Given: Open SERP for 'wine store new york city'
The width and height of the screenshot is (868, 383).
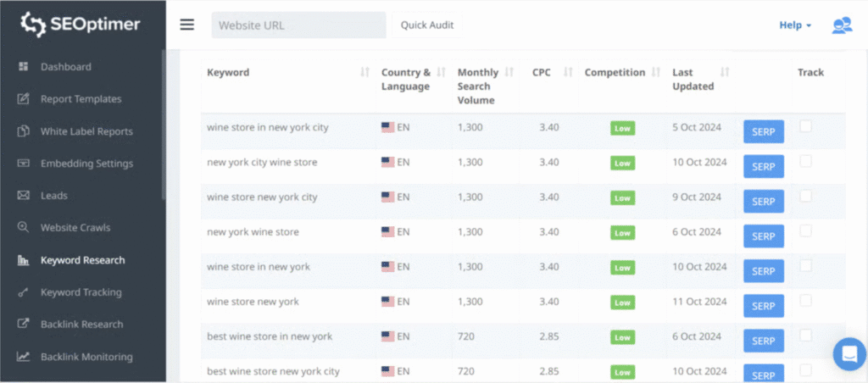Looking at the screenshot, I should click(x=763, y=202).
